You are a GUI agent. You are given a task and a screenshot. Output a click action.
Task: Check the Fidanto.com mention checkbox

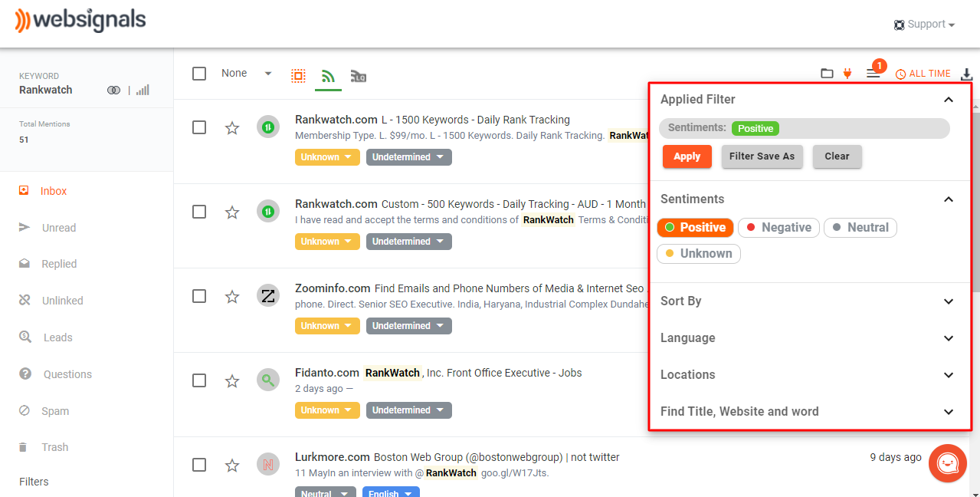(199, 380)
